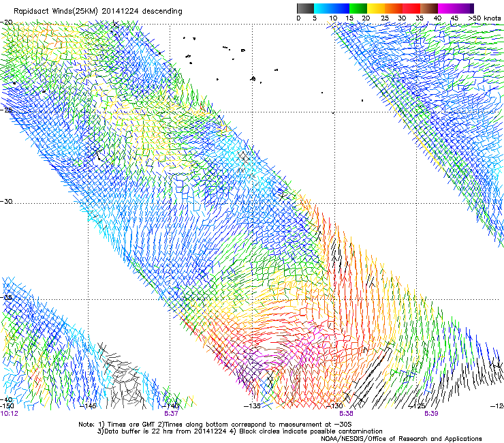
Task: Click the yellow 20–25 knots color segment
Action: [x=376, y=8]
